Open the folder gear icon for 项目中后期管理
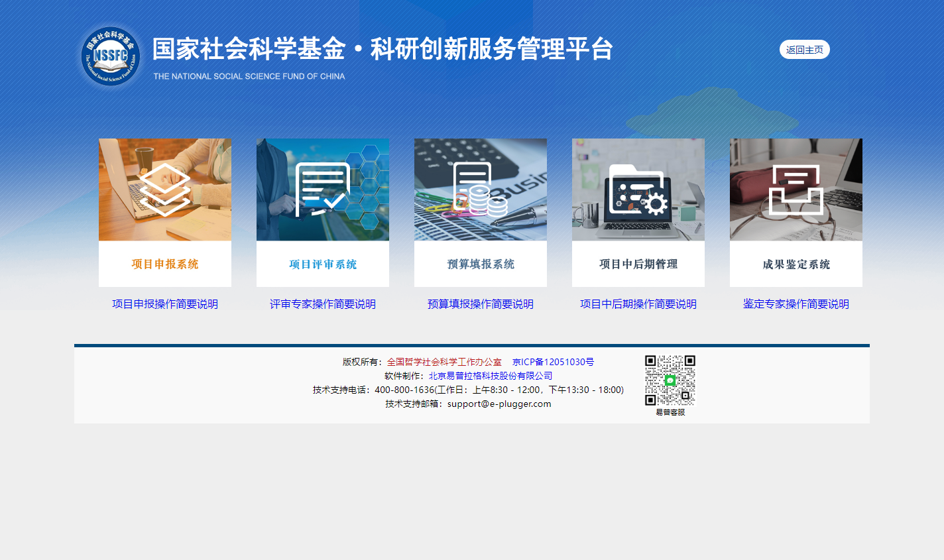The width and height of the screenshot is (944, 560). pyautogui.click(x=638, y=190)
